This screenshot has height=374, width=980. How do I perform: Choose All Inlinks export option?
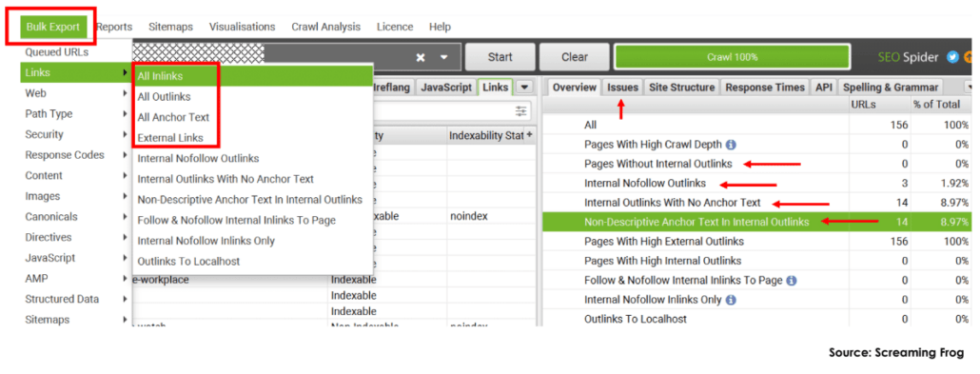pyautogui.click(x=253, y=76)
